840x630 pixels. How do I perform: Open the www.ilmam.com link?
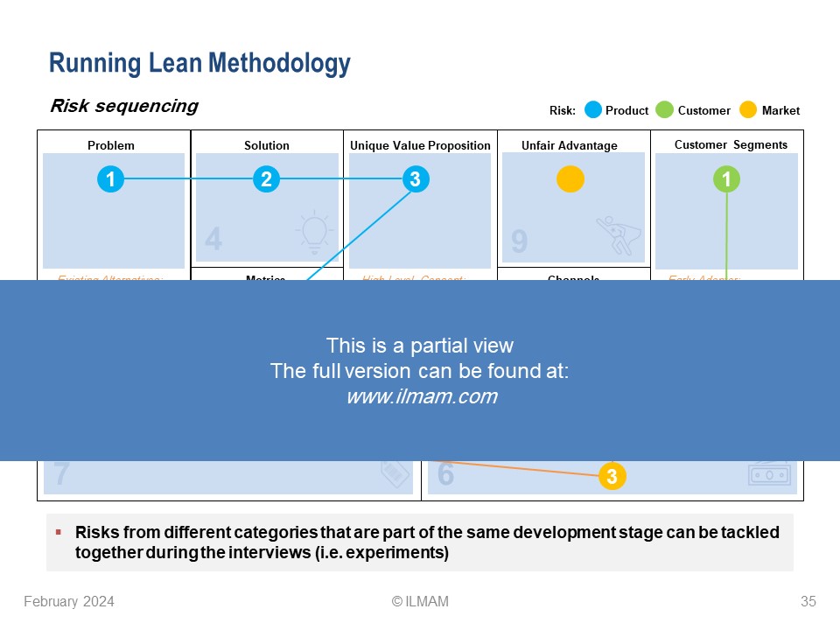click(x=421, y=396)
